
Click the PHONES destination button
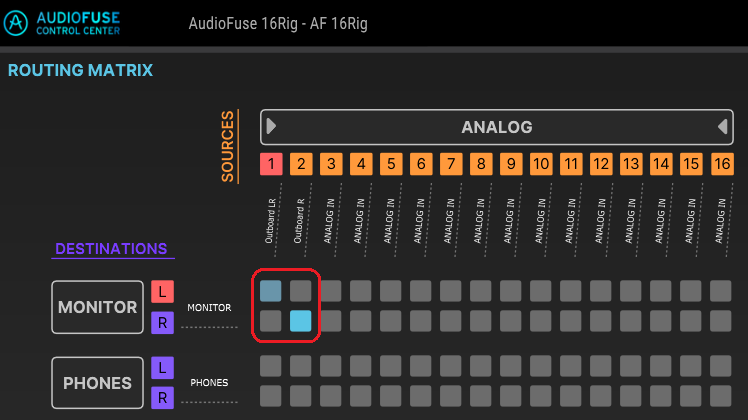(x=97, y=383)
